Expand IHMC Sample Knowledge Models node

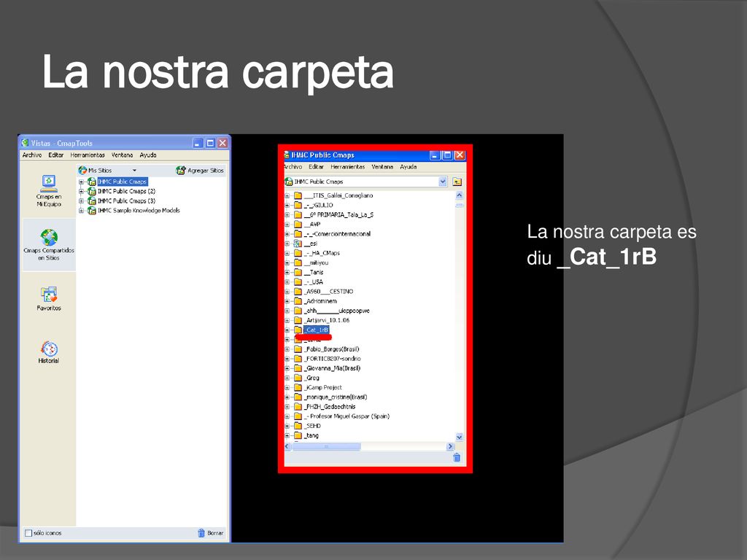click(x=81, y=210)
